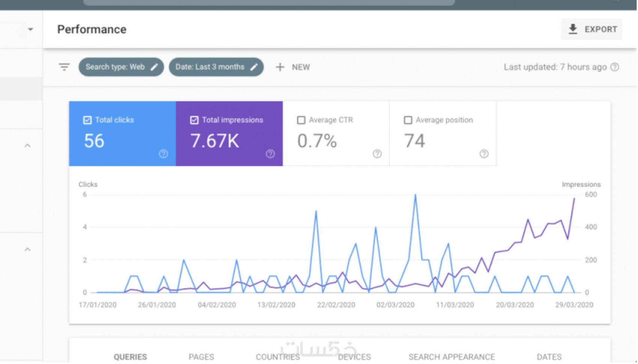This screenshot has height=364, width=638.
Task: Click the filter list icon
Action: tap(64, 67)
